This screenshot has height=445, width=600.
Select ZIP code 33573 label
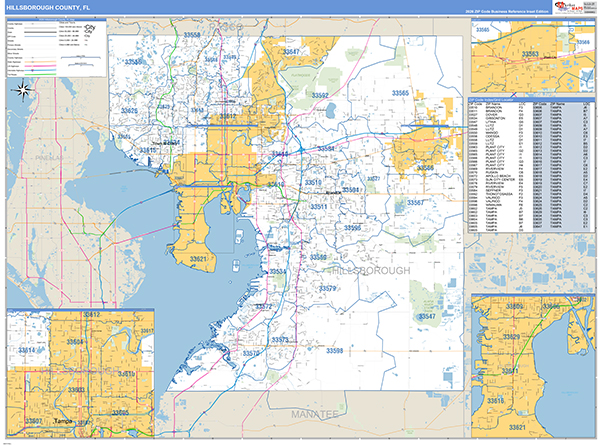coord(280,340)
